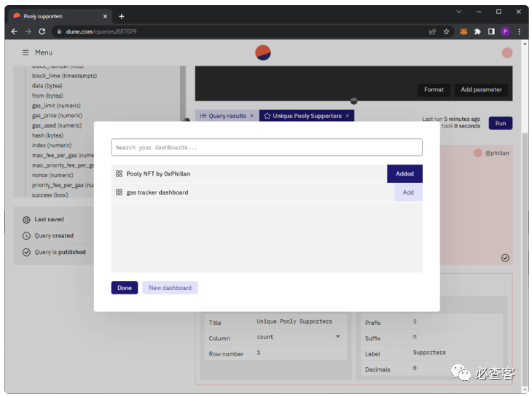Close the Query results tab

(251, 116)
